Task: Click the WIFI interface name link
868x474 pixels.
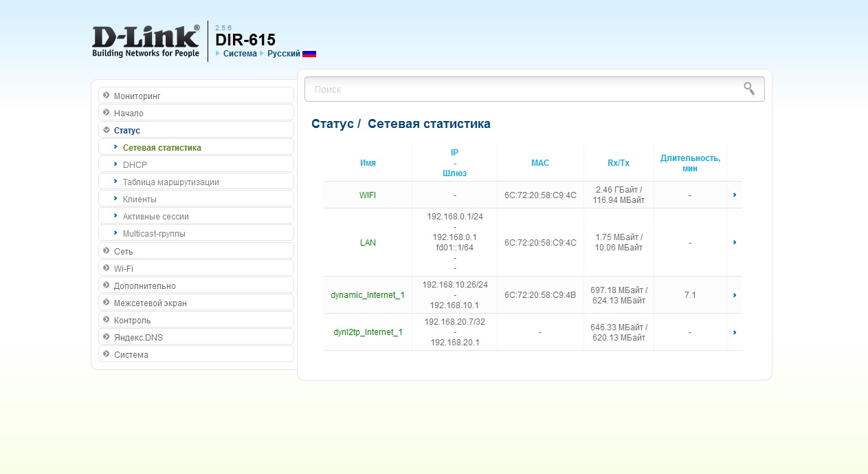Action: (368, 195)
